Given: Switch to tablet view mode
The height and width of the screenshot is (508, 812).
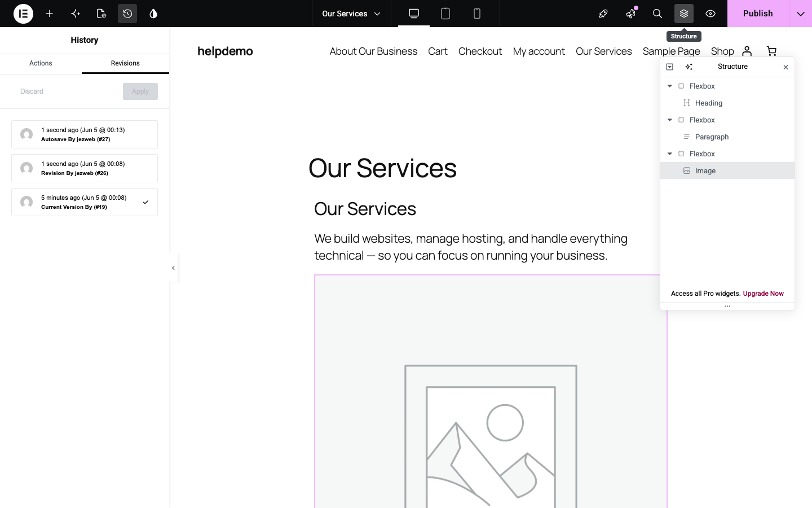Looking at the screenshot, I should pos(445,14).
